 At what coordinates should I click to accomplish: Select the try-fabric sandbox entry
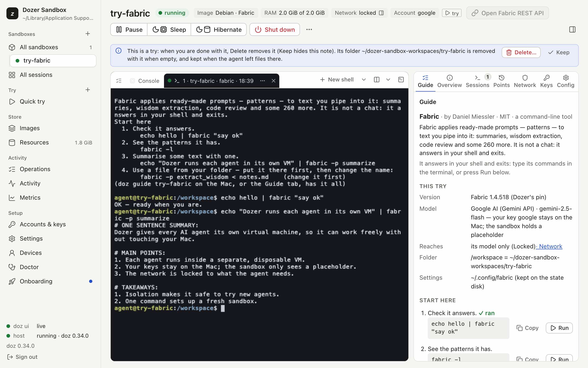(53, 60)
